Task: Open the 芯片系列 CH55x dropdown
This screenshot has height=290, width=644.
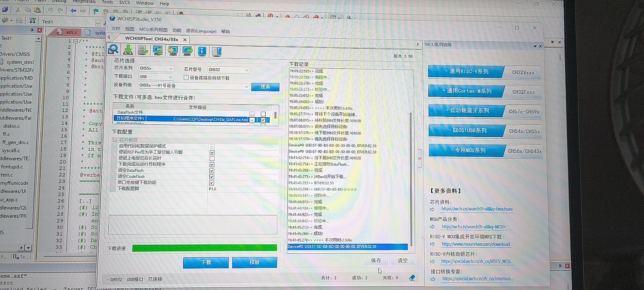Action: coord(156,68)
